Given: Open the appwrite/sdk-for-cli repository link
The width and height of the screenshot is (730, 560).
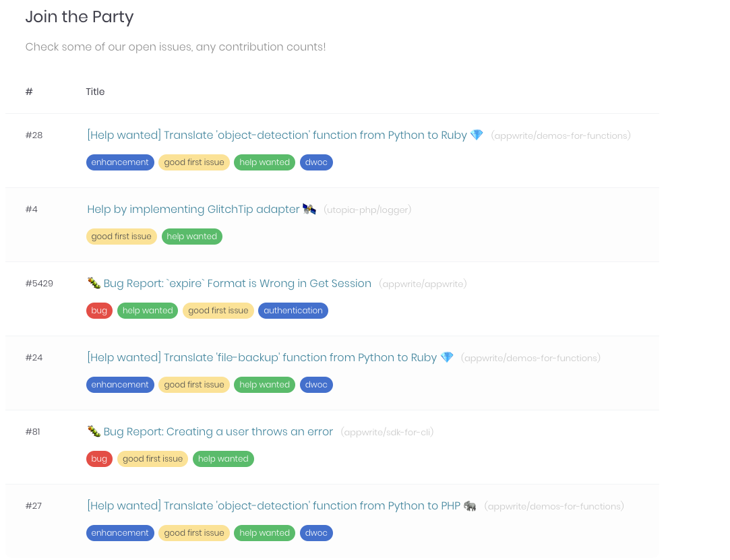Looking at the screenshot, I should [386, 432].
